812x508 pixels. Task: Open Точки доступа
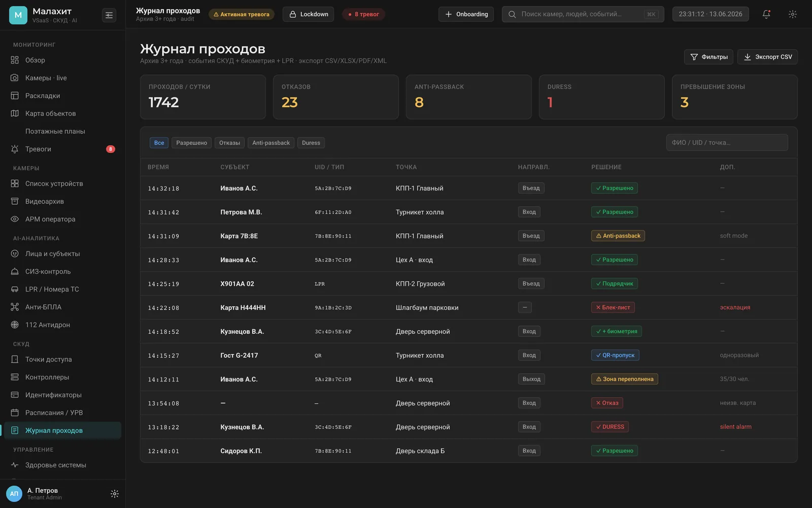click(x=62, y=359)
